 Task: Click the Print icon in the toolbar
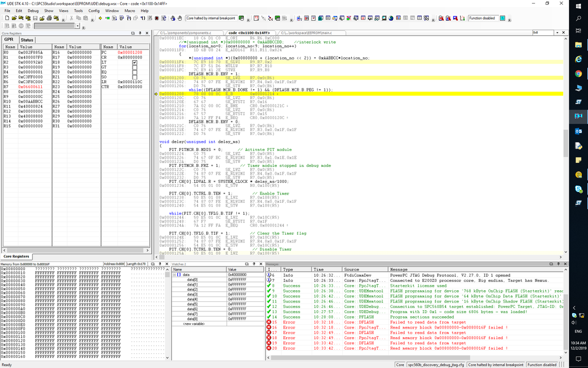pos(49,18)
